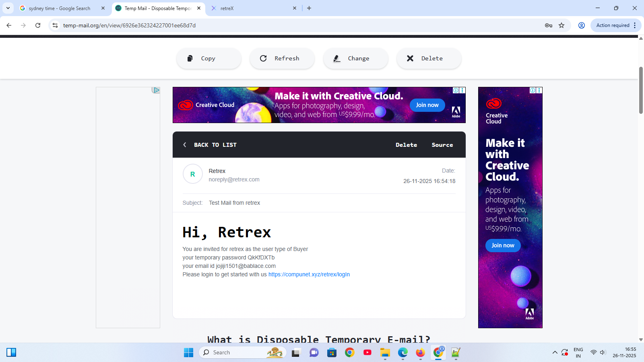Click the Change email address button

pos(355,58)
